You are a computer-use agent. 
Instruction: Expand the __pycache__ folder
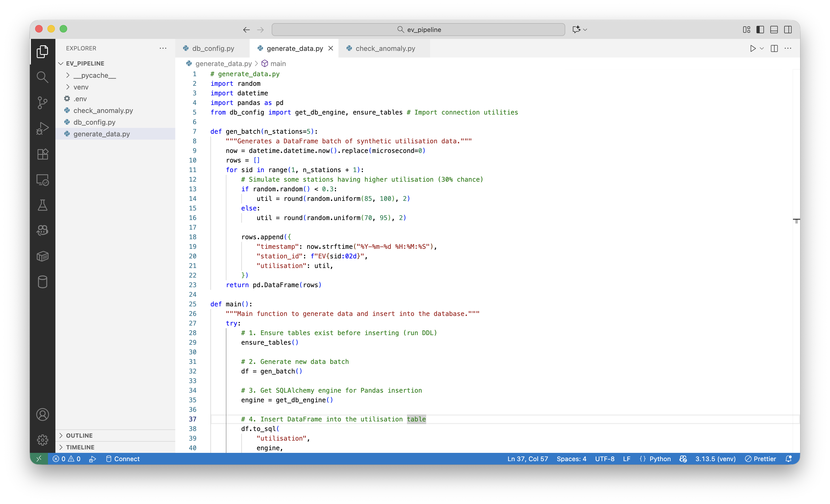point(94,75)
